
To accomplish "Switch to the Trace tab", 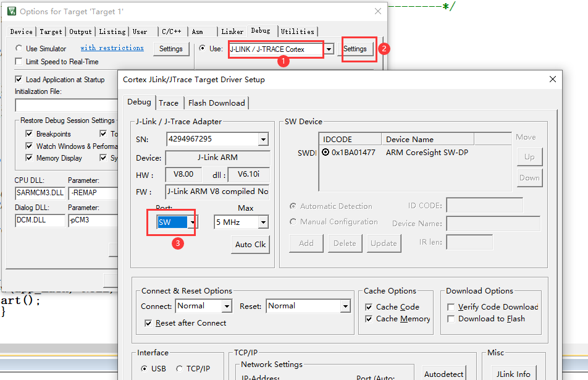I will (169, 103).
